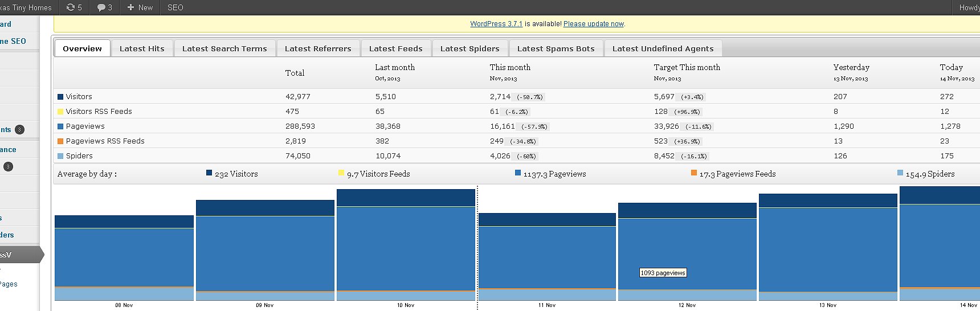
Task: Open the Latest Hits tab
Action: tap(142, 48)
